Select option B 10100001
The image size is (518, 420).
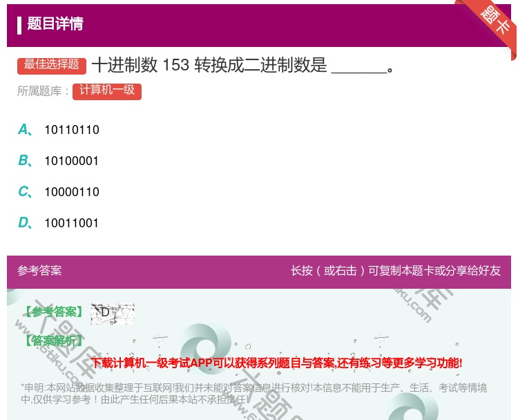point(59,161)
